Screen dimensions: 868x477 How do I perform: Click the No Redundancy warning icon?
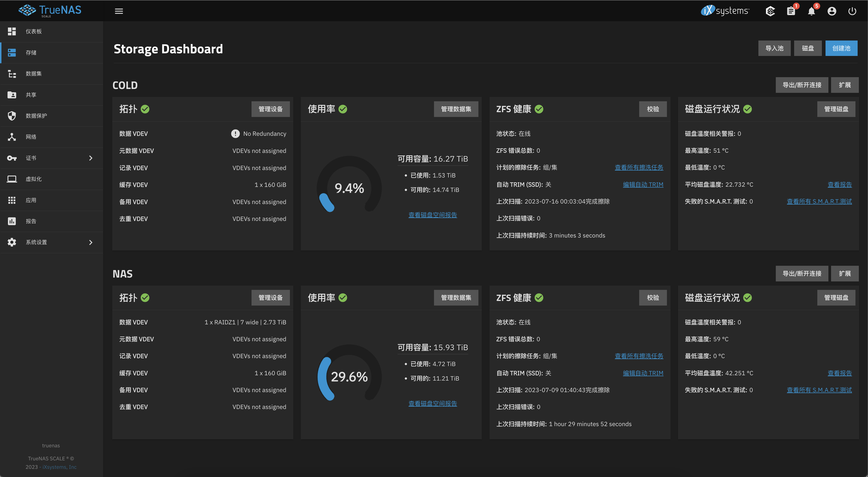(x=235, y=134)
